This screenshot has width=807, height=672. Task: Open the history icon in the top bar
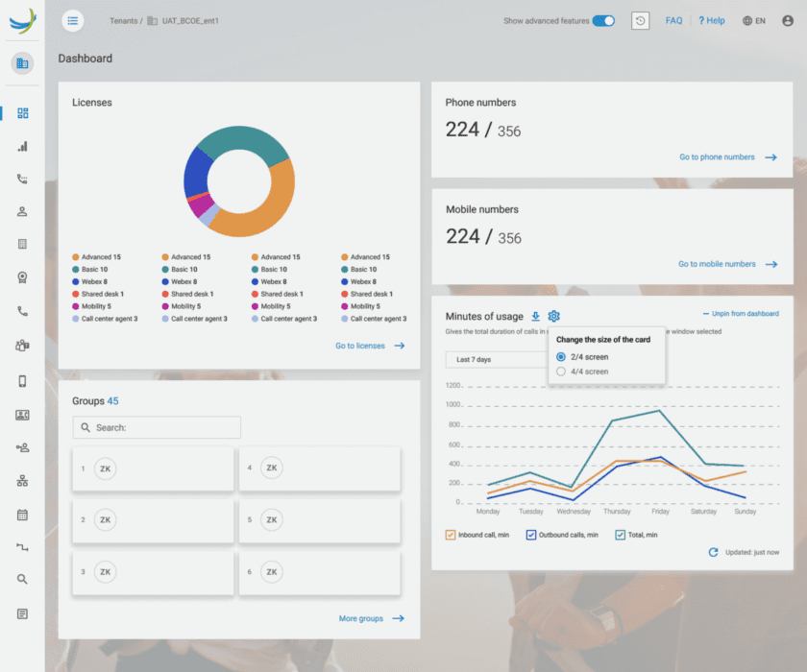tap(640, 20)
